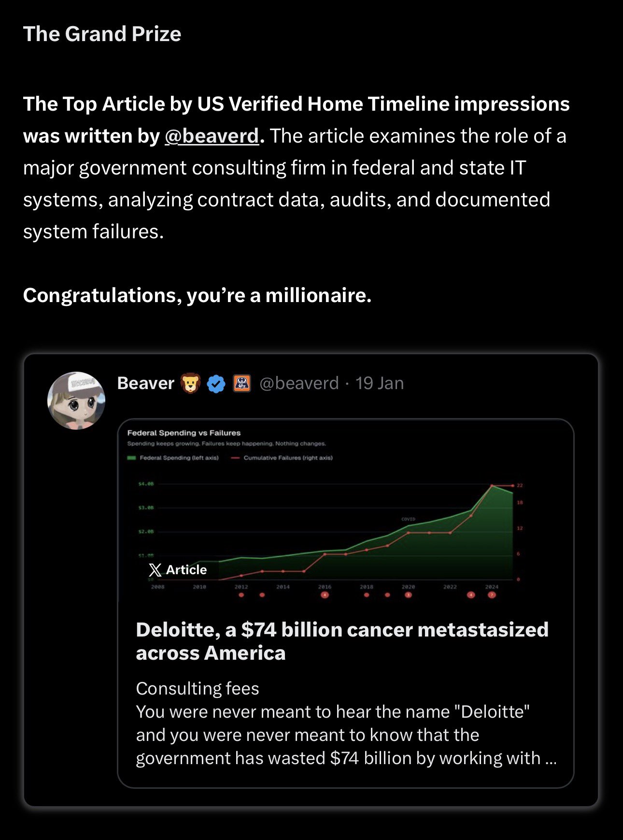Click the COVID annotation on the chart

(x=408, y=519)
